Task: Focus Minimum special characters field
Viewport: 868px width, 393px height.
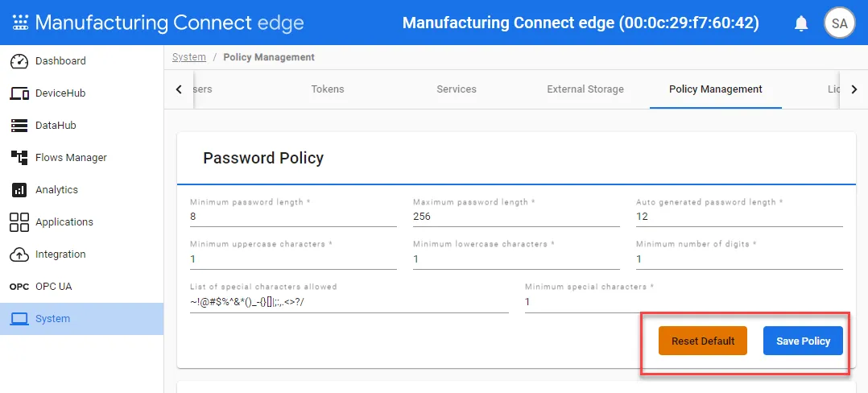Action: (684, 302)
